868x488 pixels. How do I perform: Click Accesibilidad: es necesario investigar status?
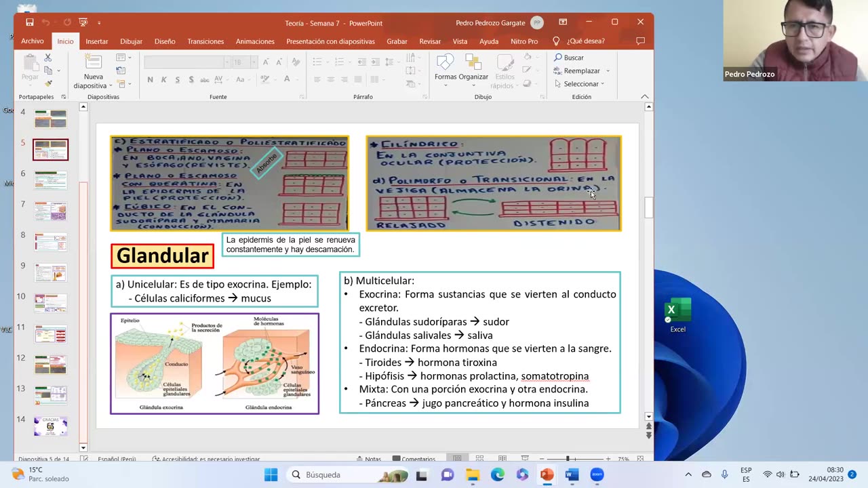[206, 459]
